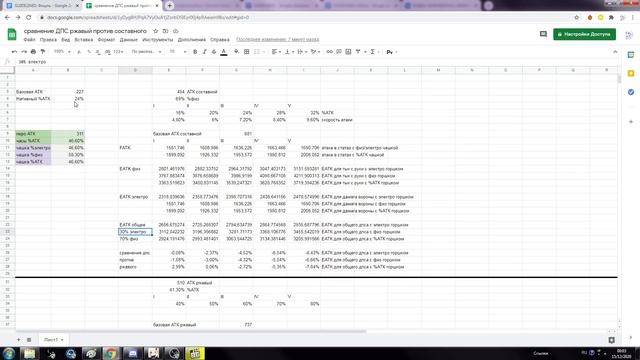The image size is (640, 360).
Task: Open vertical align dropdown
Action: (289, 52)
